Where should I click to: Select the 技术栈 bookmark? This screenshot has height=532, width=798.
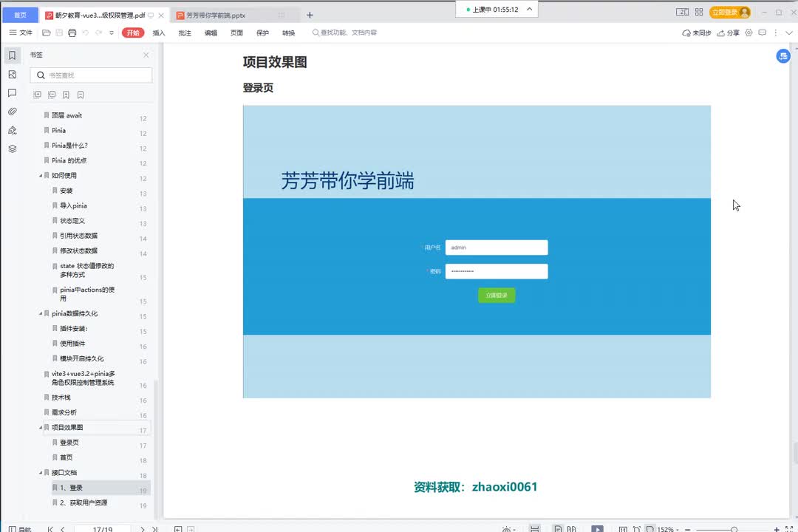pos(61,398)
